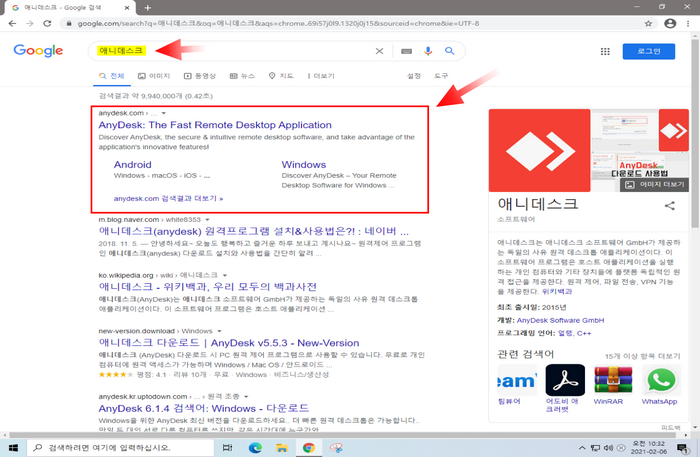Launch Microsoft Edge from the taskbar
Image resolution: width=700 pixels, height=457 pixels.
[x=255, y=448]
